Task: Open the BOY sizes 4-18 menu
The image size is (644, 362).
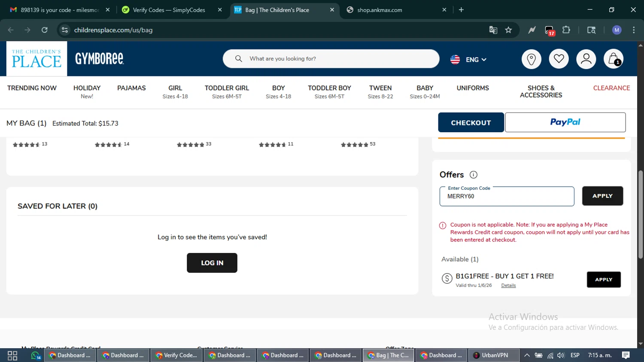Action: [278, 91]
